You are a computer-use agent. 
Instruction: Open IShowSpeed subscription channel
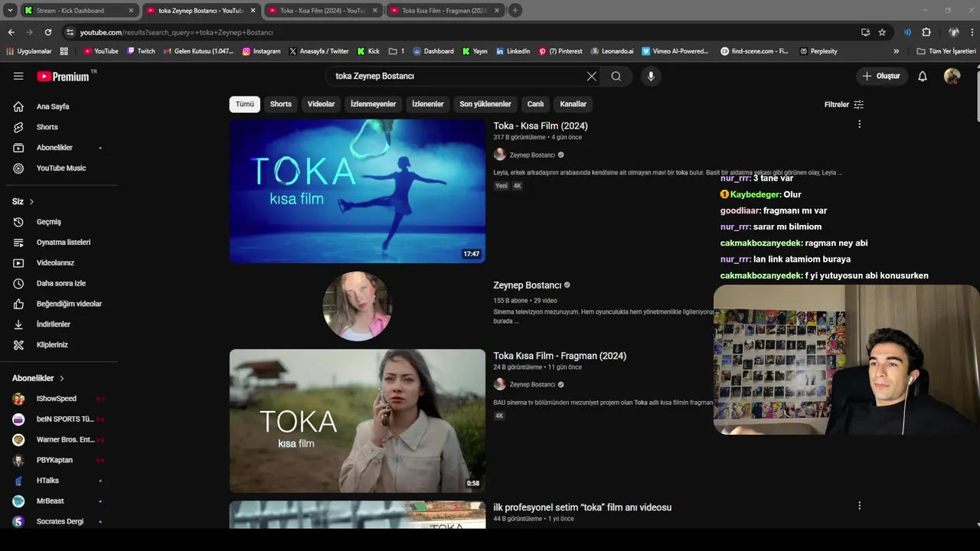coord(57,399)
